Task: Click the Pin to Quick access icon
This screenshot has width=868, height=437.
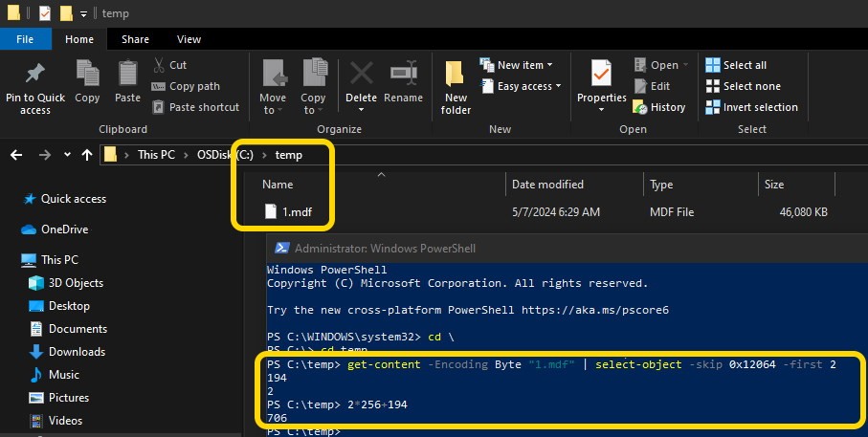Action: click(x=35, y=75)
